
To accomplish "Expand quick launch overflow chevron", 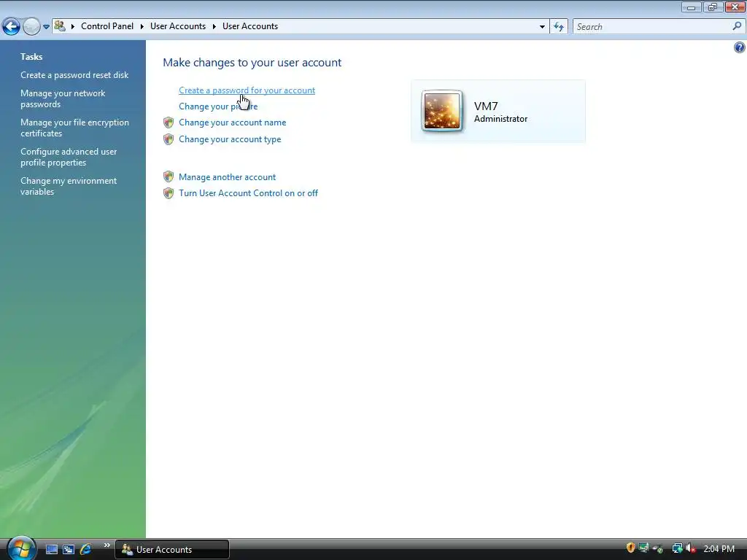I will 107,545.
